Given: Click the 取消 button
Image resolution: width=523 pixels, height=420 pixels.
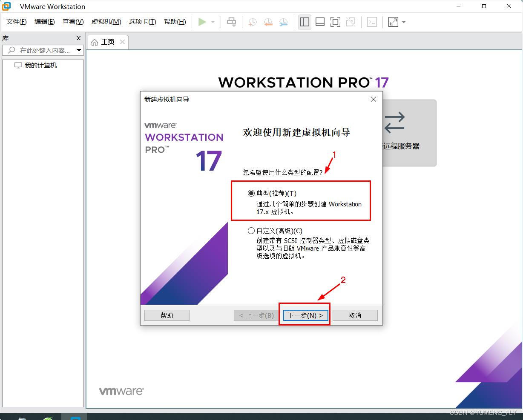Looking at the screenshot, I should click(x=355, y=315).
